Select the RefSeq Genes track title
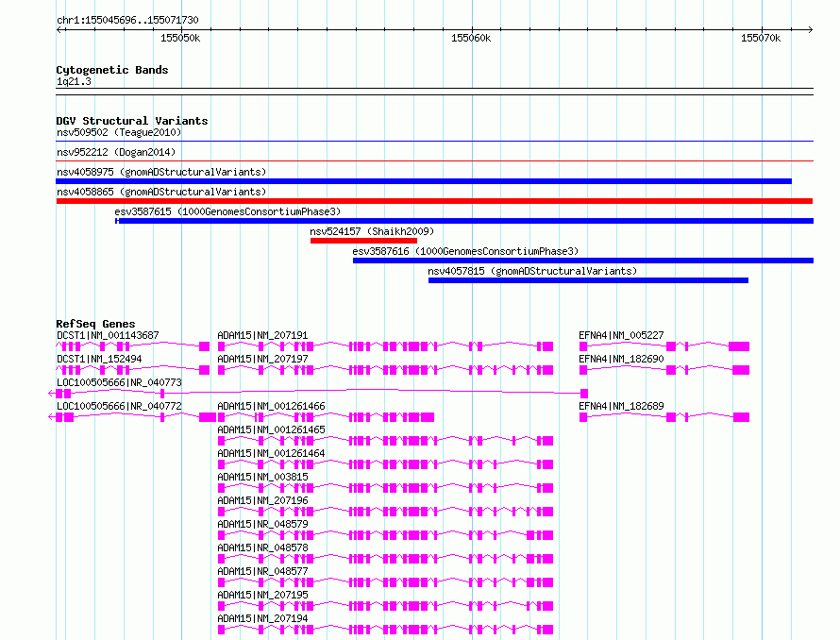This screenshot has width=840, height=640. [x=95, y=324]
